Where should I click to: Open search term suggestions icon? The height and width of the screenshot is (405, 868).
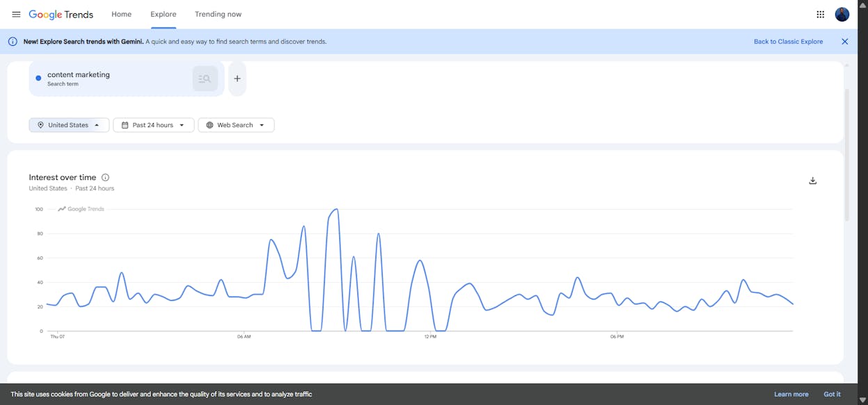205,78
